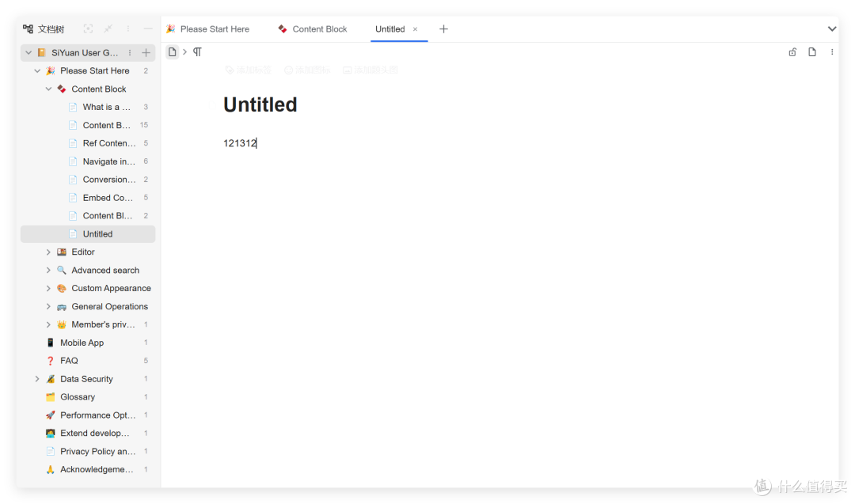
Task: Open 'Privacy Policy an...' document
Action: 88,452
